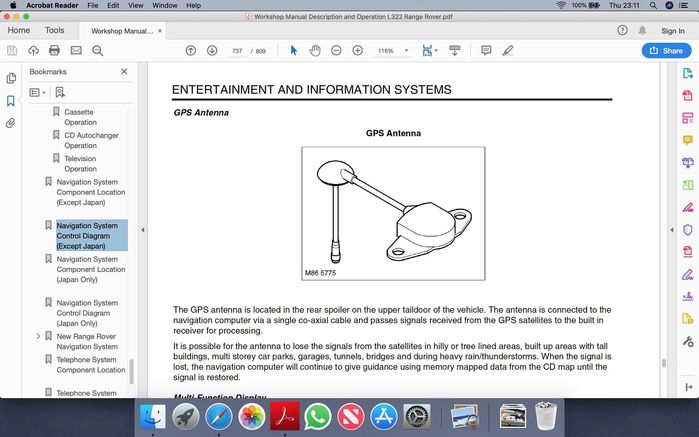Open the View menu
Viewport: 699px width, 437px height.
coord(136,5)
